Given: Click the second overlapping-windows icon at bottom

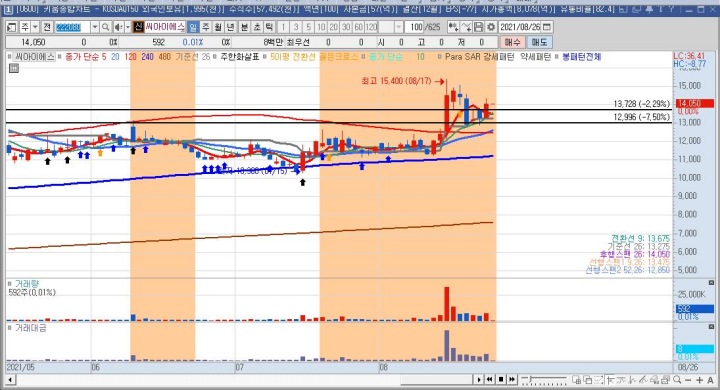Looking at the screenshot, I should (x=587, y=379).
